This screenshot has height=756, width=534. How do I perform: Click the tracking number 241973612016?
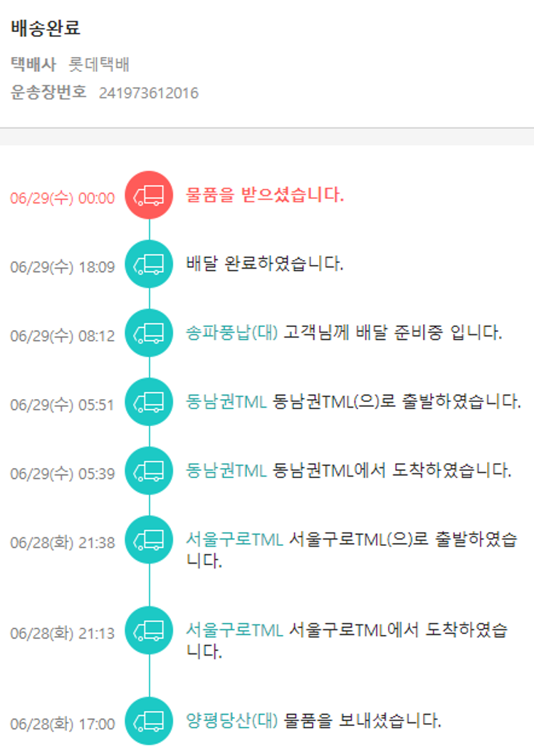tap(148, 93)
